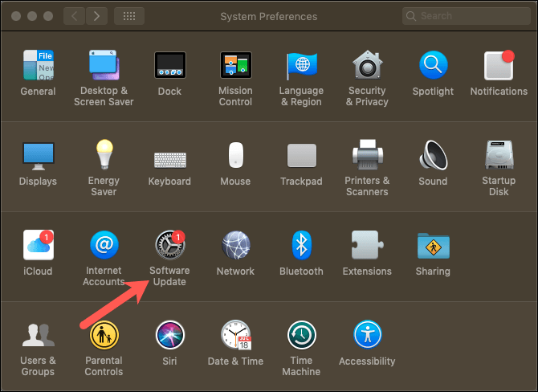Close the System Preferences window
This screenshot has height=392, width=538.
16,16
